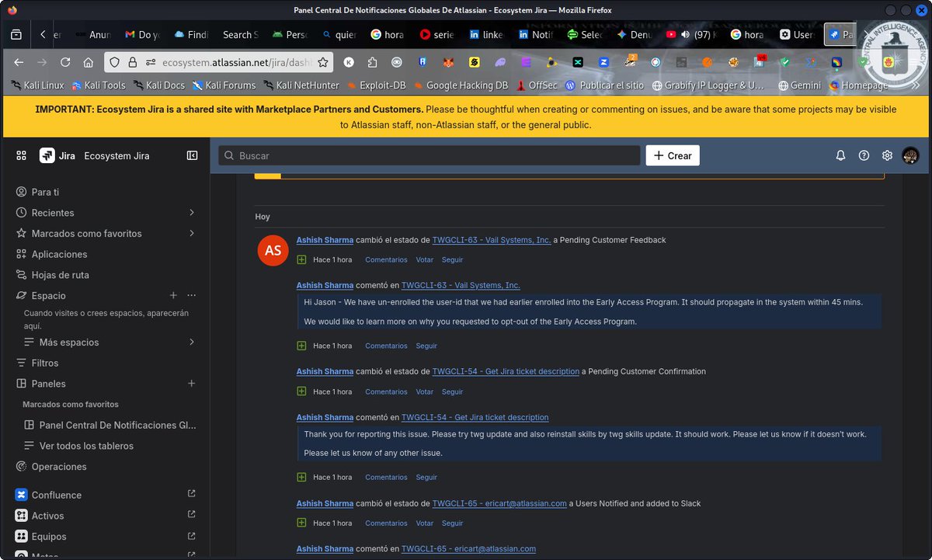Click the shield tracking protection icon in the address bar

[114, 62]
